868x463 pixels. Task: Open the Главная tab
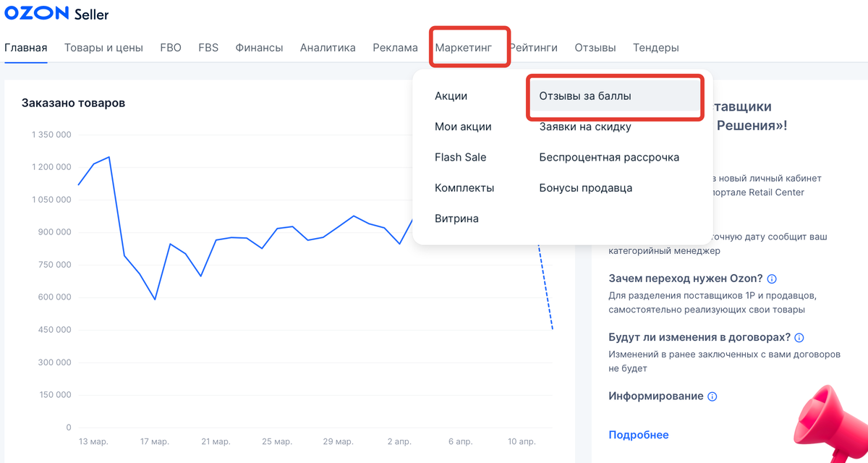coord(26,48)
